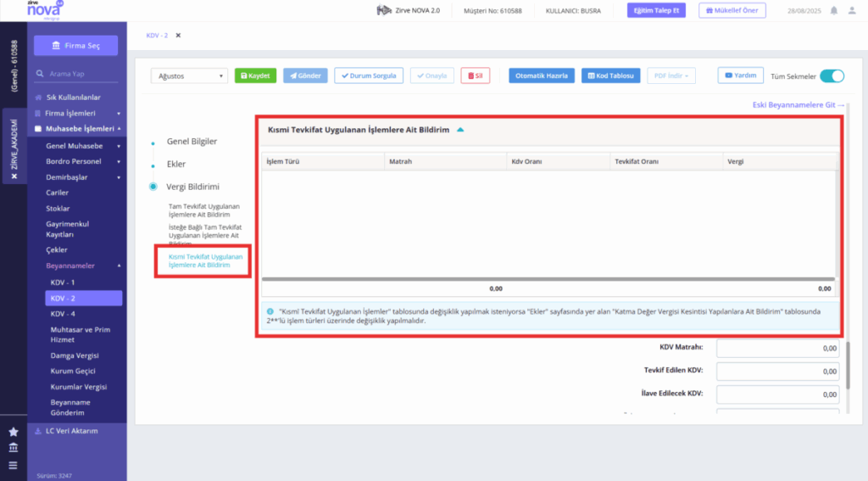The width and height of the screenshot is (868, 481).
Task: Click the search magnifier icon
Action: (x=40, y=73)
